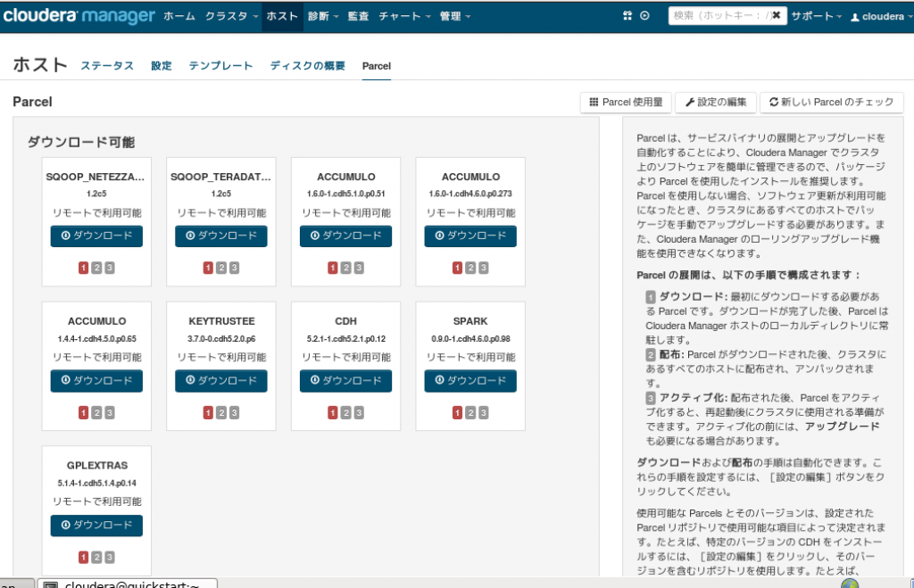Expand the サポート dropdown
This screenshot has width=914, height=588.
[816, 16]
